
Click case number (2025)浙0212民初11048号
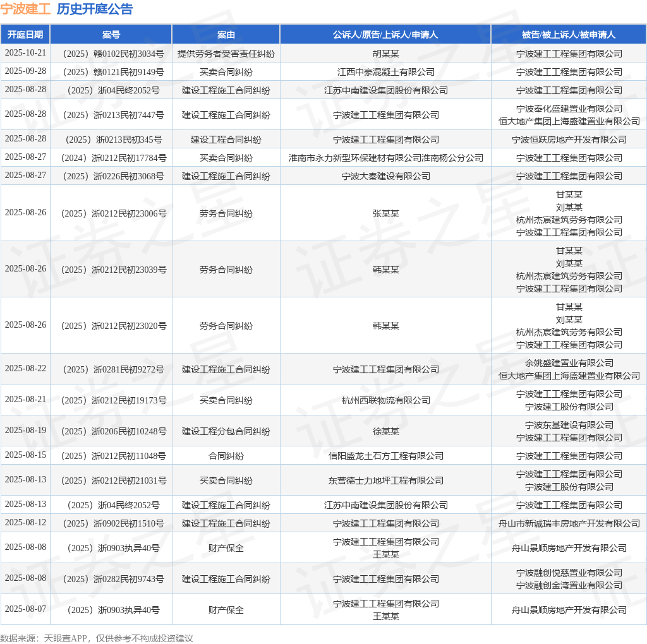[111, 456]
